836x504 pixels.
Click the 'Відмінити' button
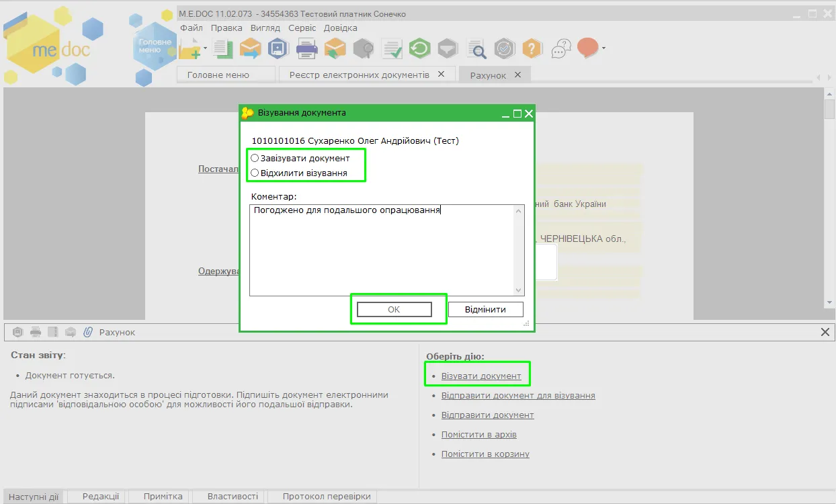[485, 309]
